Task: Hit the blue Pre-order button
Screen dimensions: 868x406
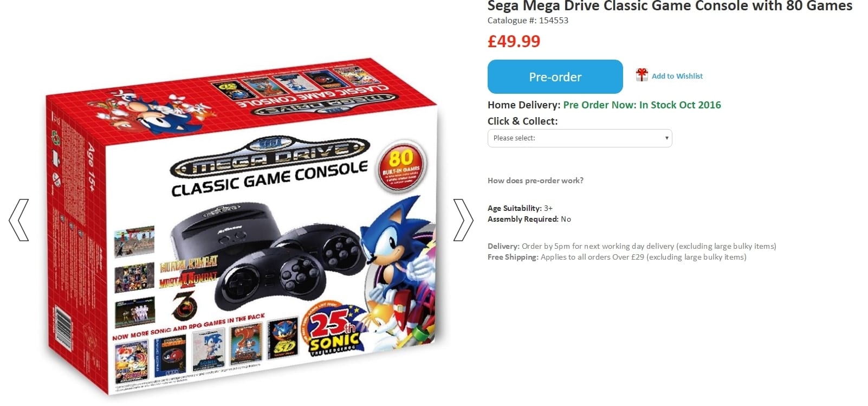Action: coord(555,77)
